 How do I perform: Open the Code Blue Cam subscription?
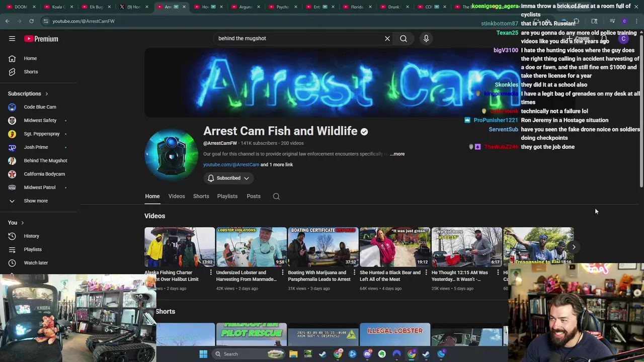pos(40,107)
